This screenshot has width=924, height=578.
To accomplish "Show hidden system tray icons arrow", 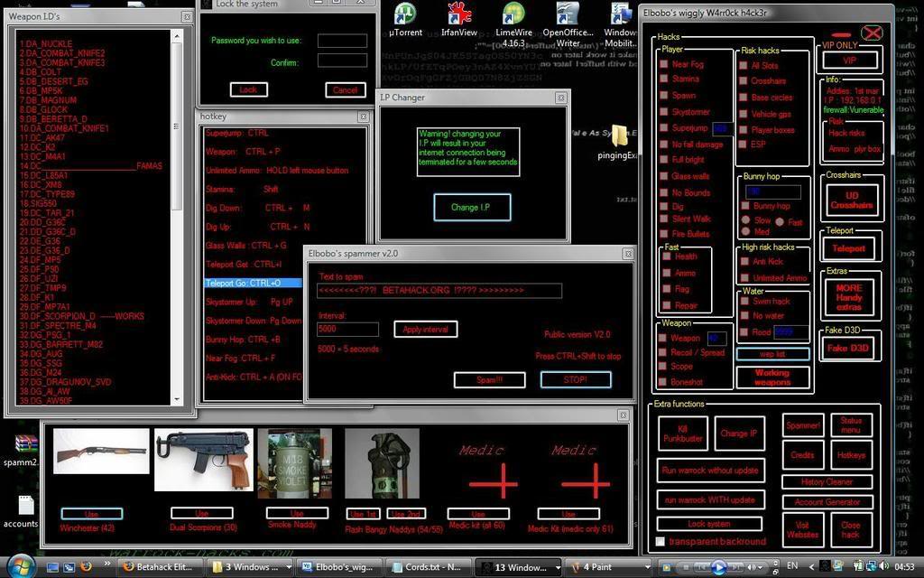I will pos(811,567).
